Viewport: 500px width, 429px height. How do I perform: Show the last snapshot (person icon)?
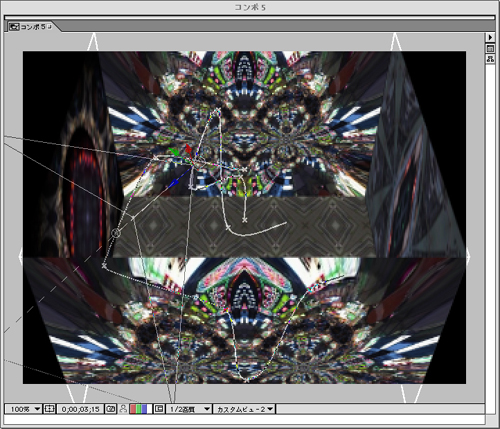pos(123,409)
